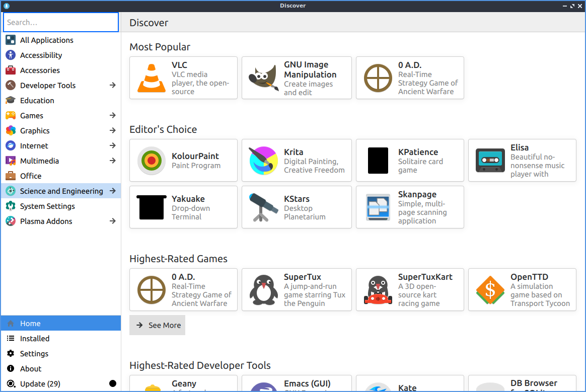Select the Krita paintbrush icon
The height and width of the screenshot is (392, 586).
point(263,161)
